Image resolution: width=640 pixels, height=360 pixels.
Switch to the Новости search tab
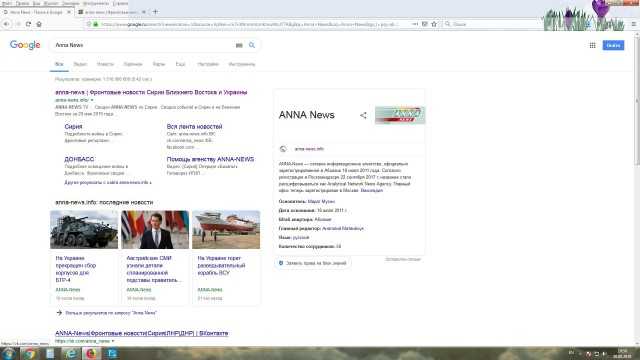(x=105, y=64)
